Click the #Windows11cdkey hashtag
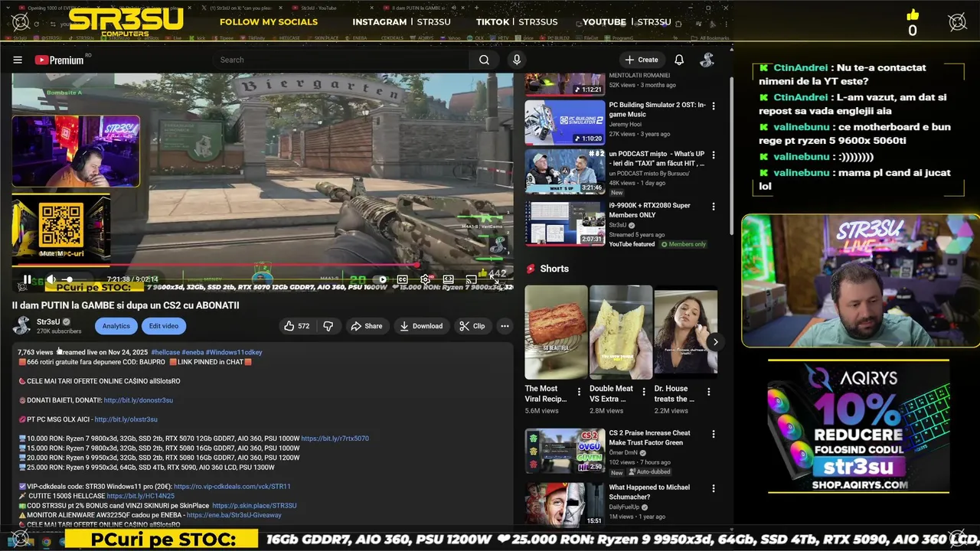The width and height of the screenshot is (980, 551). [234, 352]
